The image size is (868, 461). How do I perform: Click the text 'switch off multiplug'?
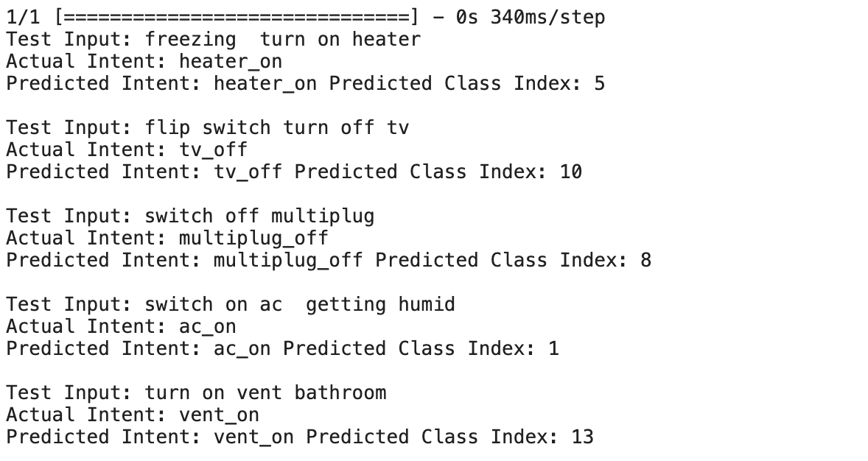[259, 216]
